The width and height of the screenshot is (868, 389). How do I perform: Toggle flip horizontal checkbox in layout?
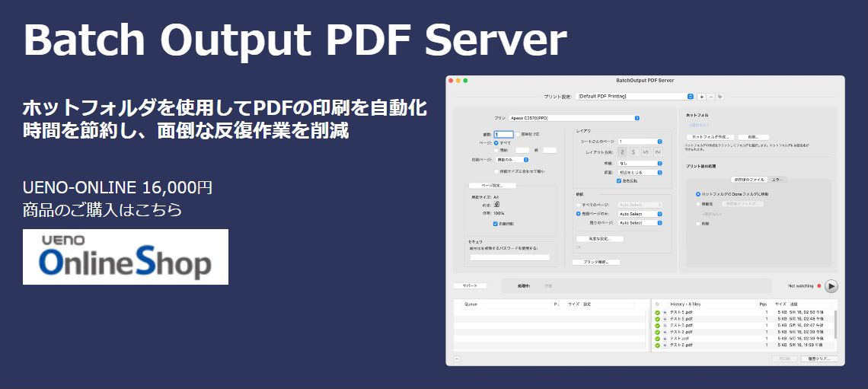point(619,181)
